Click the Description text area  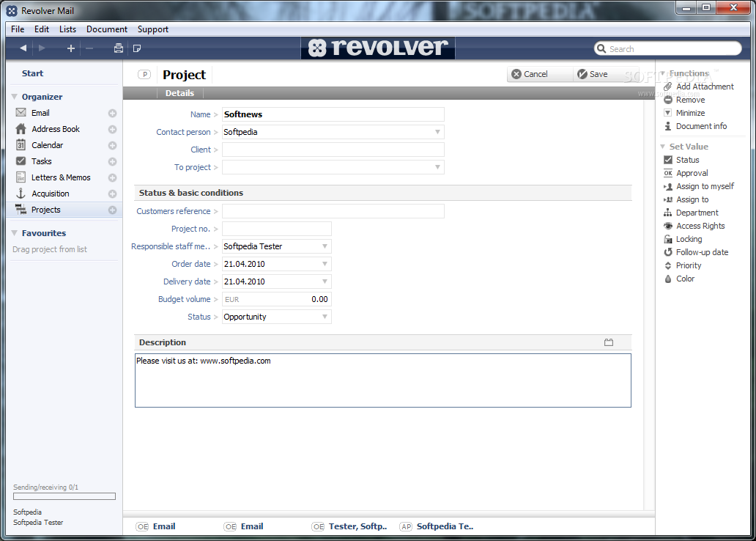pos(383,380)
